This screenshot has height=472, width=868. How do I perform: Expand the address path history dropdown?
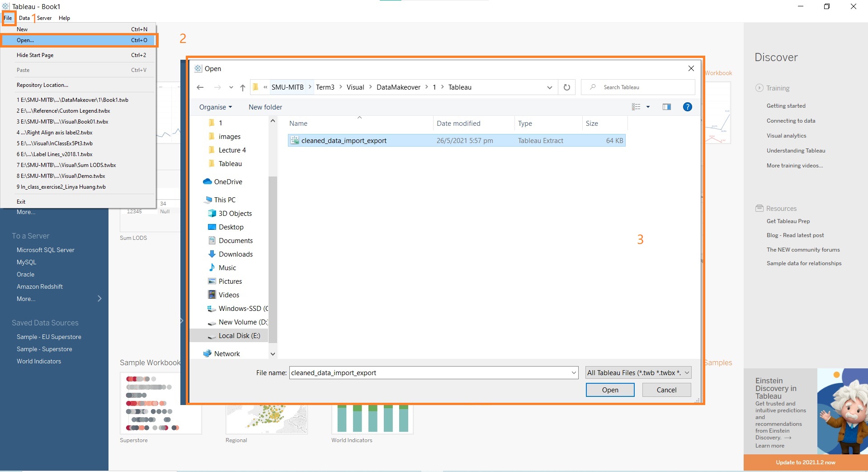(550, 87)
